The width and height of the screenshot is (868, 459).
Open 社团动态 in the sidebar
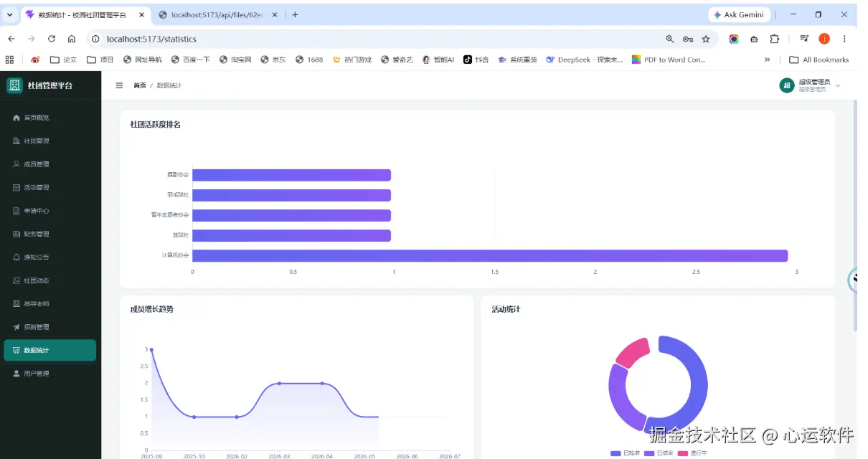tap(49, 280)
